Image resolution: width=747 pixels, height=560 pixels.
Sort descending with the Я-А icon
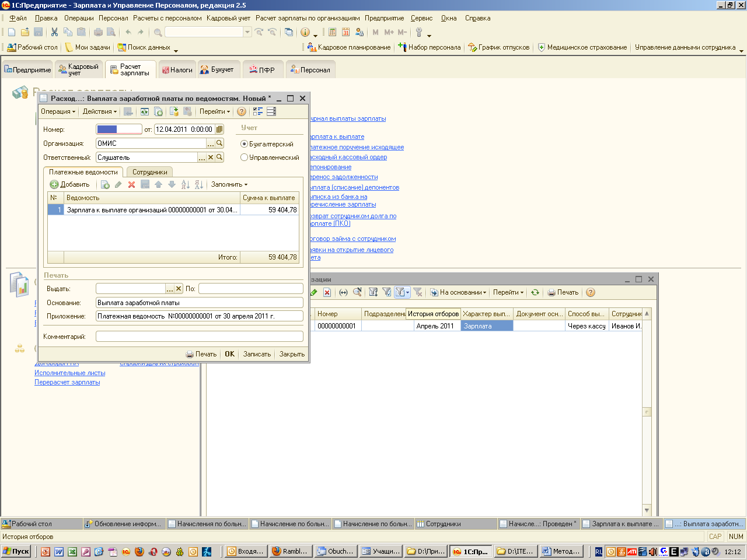click(x=199, y=184)
